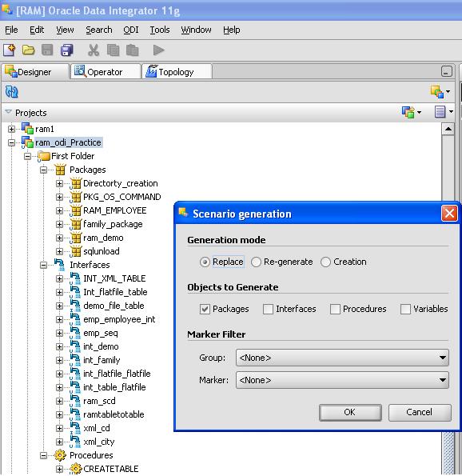Screen dimensions: 462x476
Task: Click the package icon beside sqlunload
Action: point(76,251)
